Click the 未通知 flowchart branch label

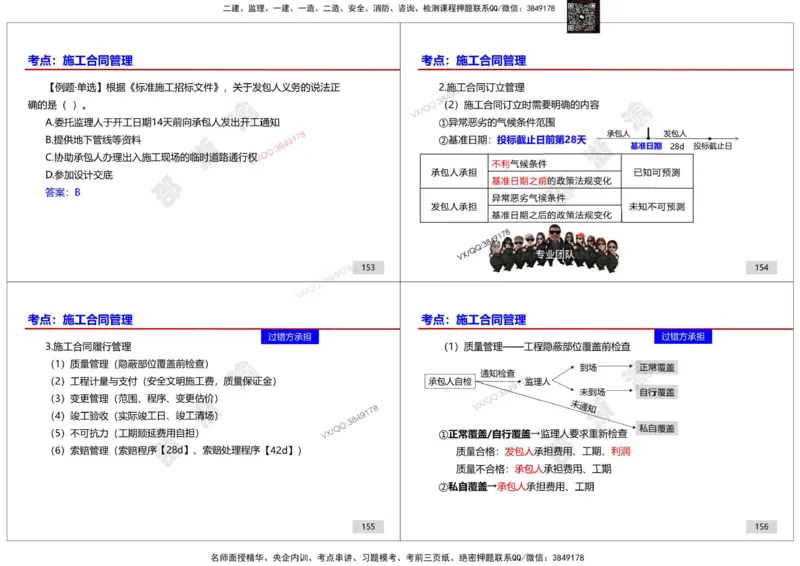(583, 407)
